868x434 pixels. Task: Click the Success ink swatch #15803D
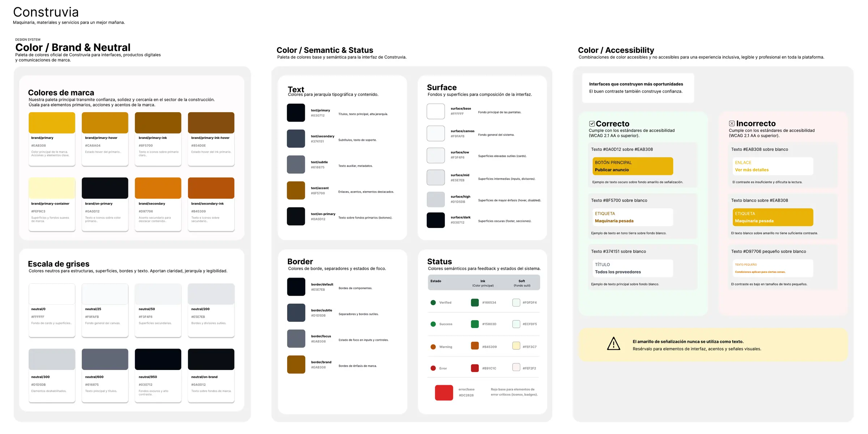pos(475,324)
